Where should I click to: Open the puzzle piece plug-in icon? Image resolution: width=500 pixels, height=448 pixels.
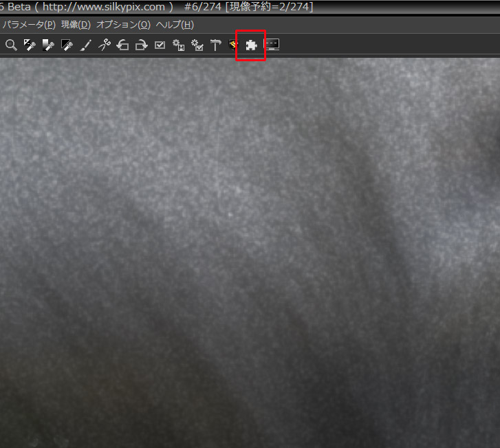251,45
